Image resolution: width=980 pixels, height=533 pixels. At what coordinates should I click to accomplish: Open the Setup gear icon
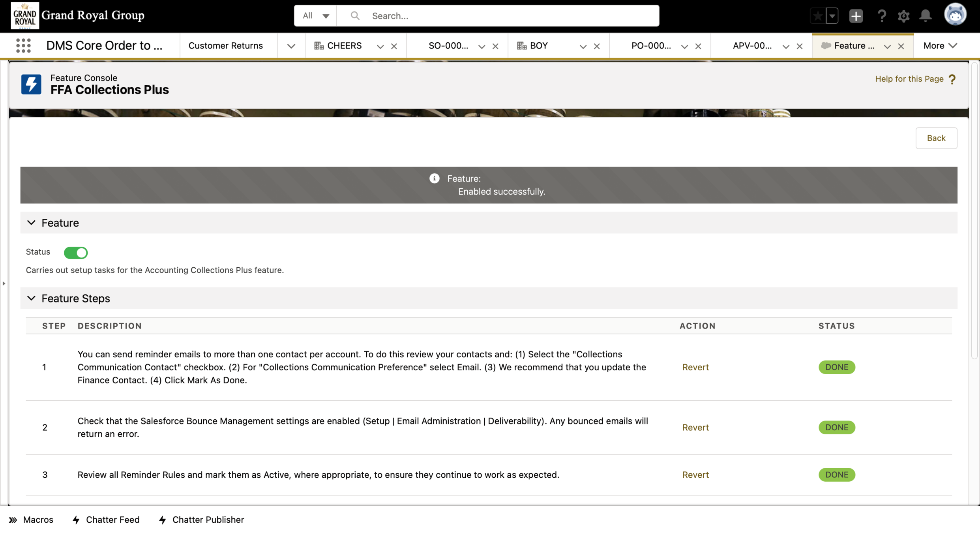[x=903, y=16]
